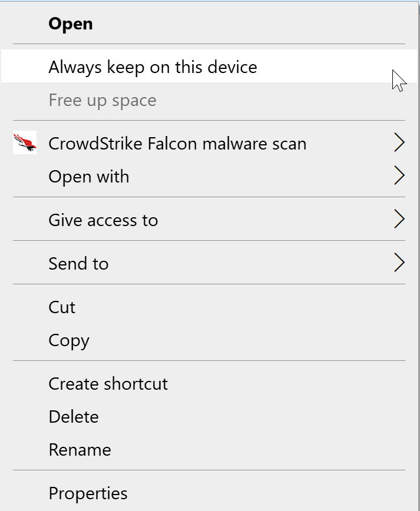Expand the Send to submenu chevron

(400, 263)
